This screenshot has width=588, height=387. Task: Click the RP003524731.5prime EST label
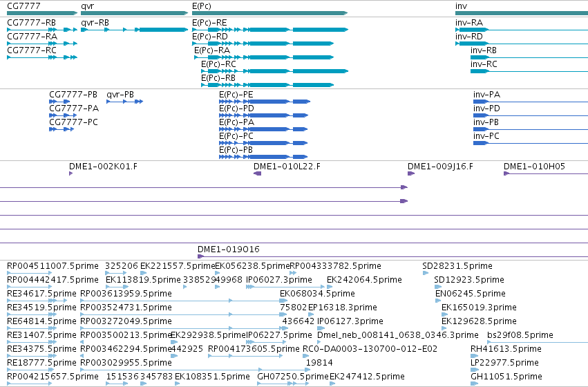tap(126, 308)
